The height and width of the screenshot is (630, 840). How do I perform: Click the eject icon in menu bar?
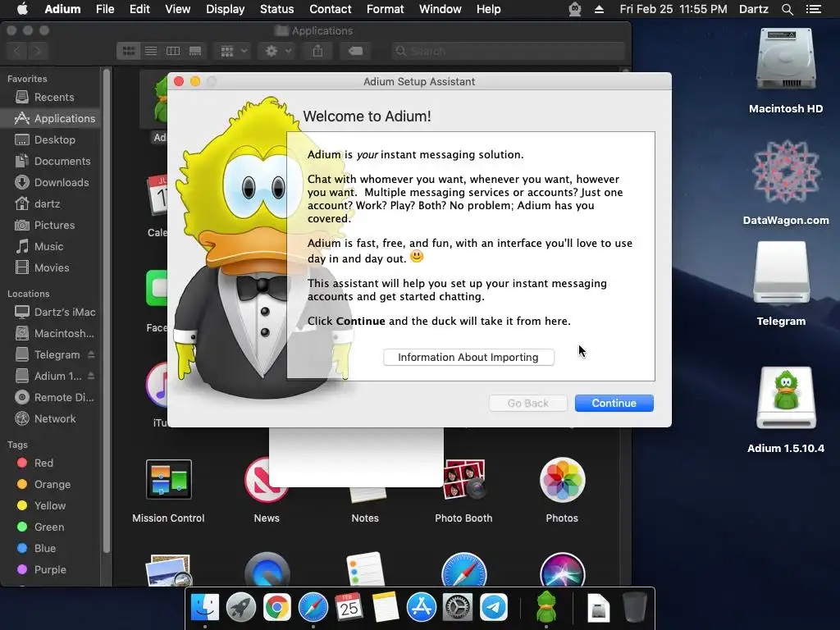(x=599, y=9)
